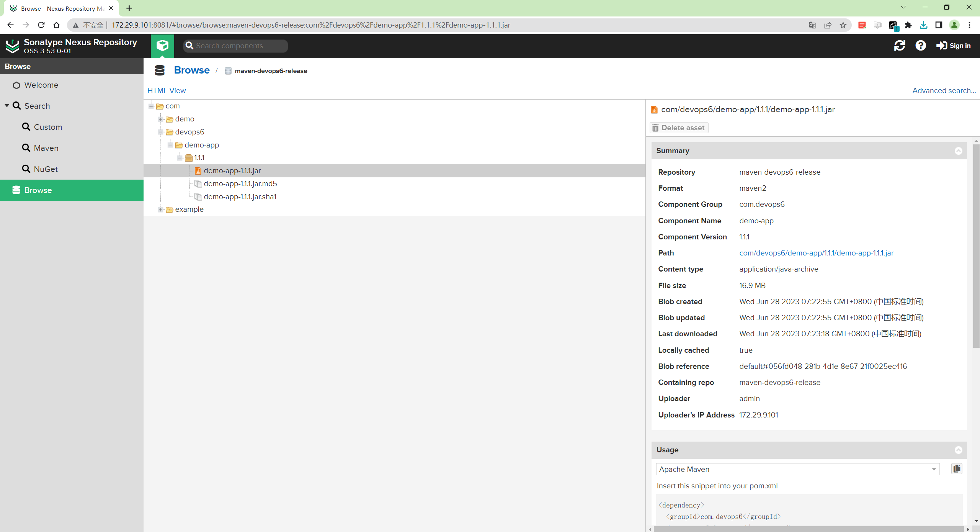This screenshot has height=532, width=980.
Task: Open the Advanced search link
Action: (944, 90)
